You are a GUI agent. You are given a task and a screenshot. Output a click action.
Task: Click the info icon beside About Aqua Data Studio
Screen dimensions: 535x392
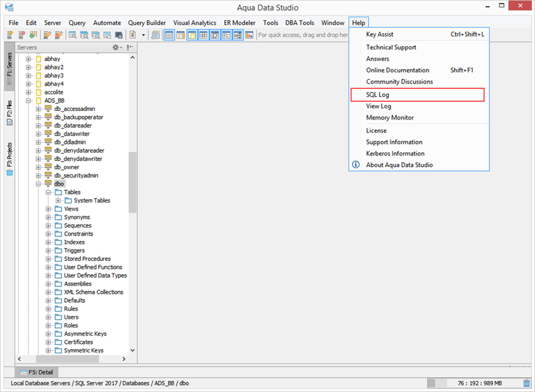coord(356,165)
